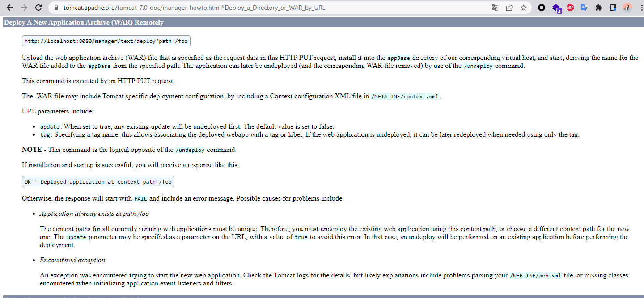Click the 'update' parameter bullet label
Viewport: 644px width, 298px height.
coord(50,127)
